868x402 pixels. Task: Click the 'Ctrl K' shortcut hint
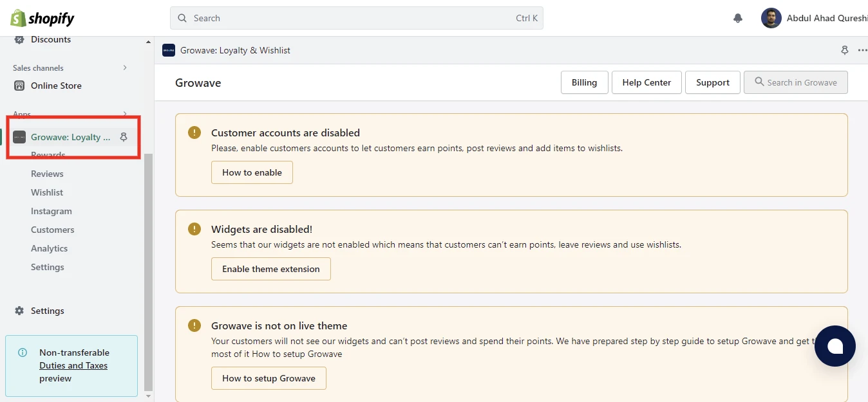coord(527,18)
